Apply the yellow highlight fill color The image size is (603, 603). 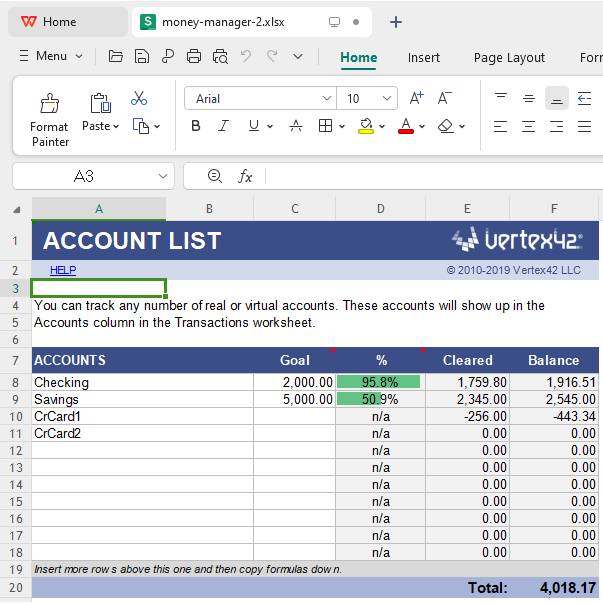click(x=366, y=126)
